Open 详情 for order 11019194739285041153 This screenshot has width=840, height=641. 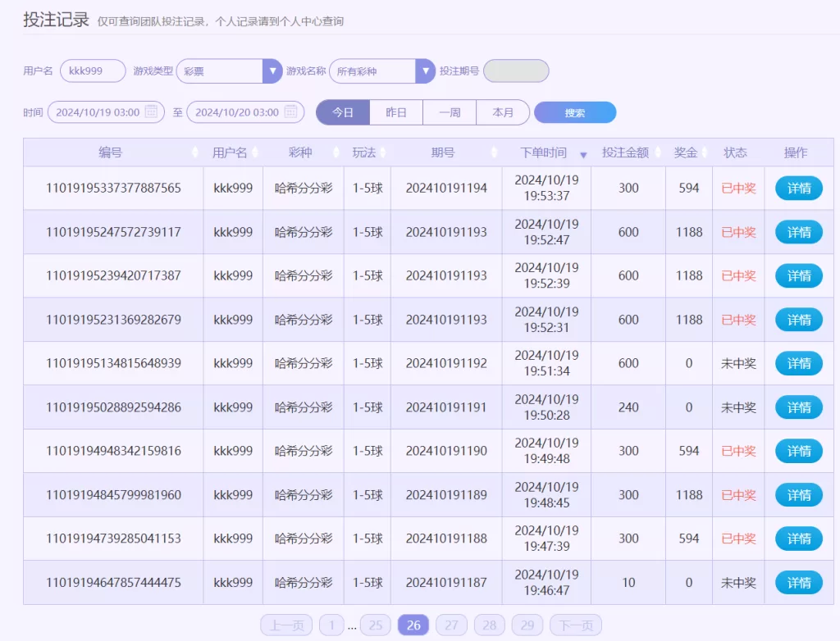(x=799, y=539)
